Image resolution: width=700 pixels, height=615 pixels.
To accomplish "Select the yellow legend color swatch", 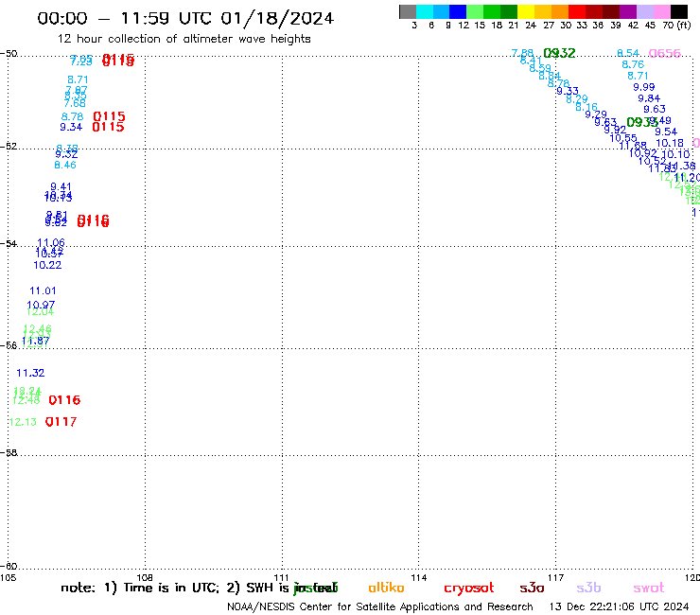I will [x=525, y=11].
